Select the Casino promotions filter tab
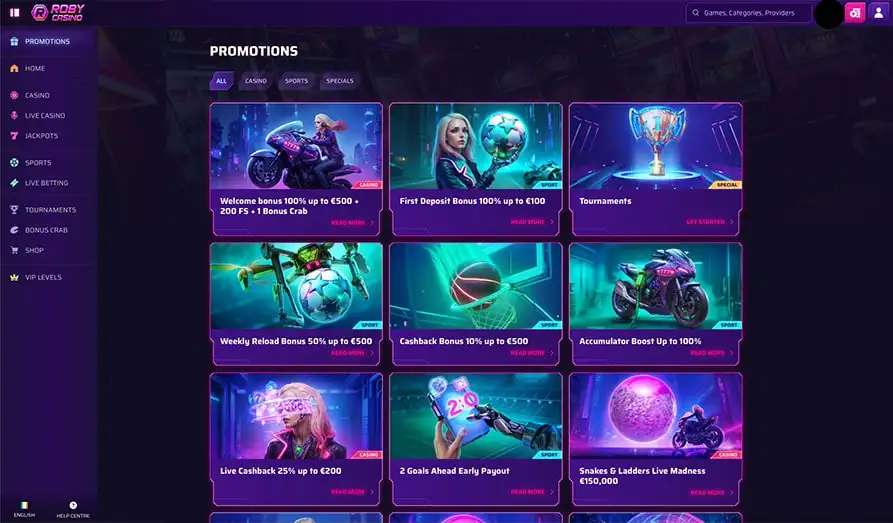893x523 pixels. 256,81
